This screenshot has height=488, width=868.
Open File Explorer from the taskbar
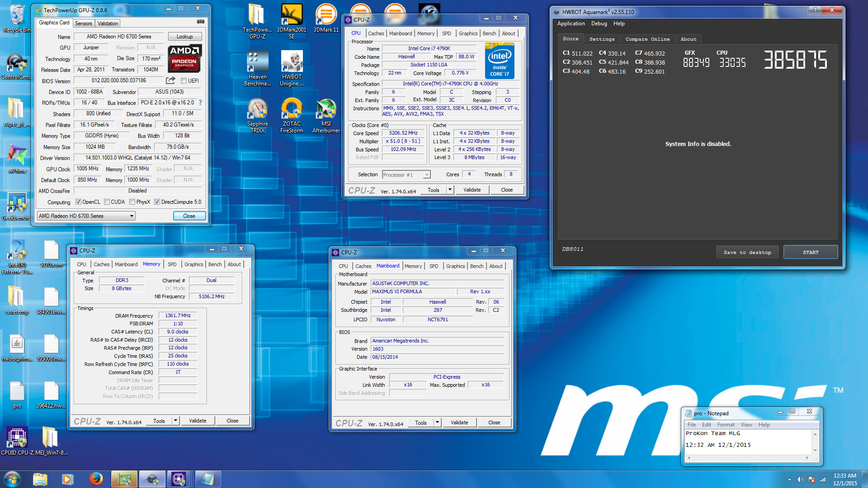click(x=40, y=479)
